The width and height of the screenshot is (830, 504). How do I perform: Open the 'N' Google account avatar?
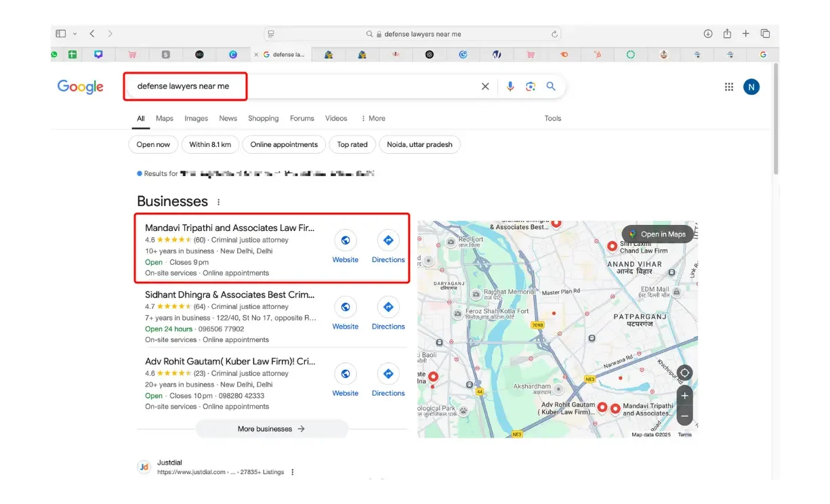pos(751,87)
